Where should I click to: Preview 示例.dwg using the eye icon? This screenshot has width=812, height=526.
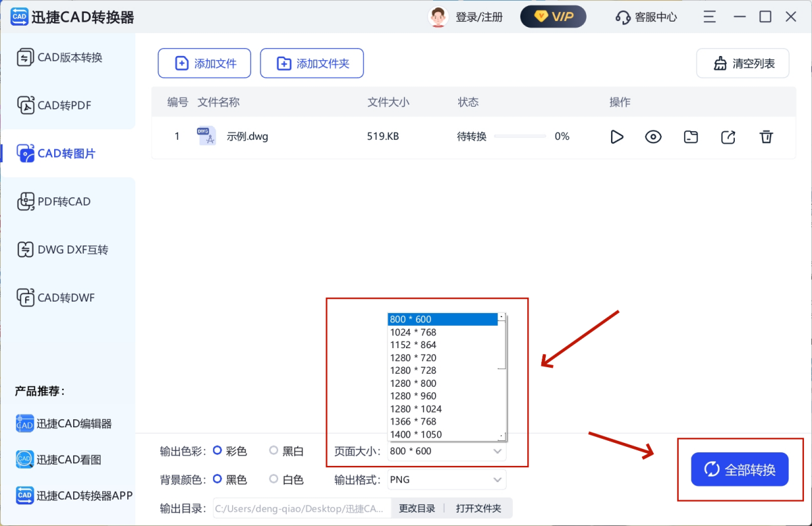tap(653, 137)
